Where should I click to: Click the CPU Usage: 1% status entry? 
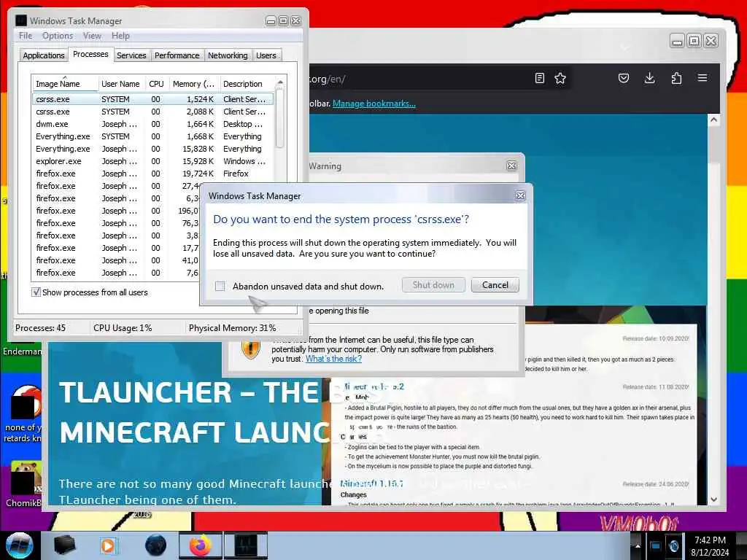tap(123, 327)
